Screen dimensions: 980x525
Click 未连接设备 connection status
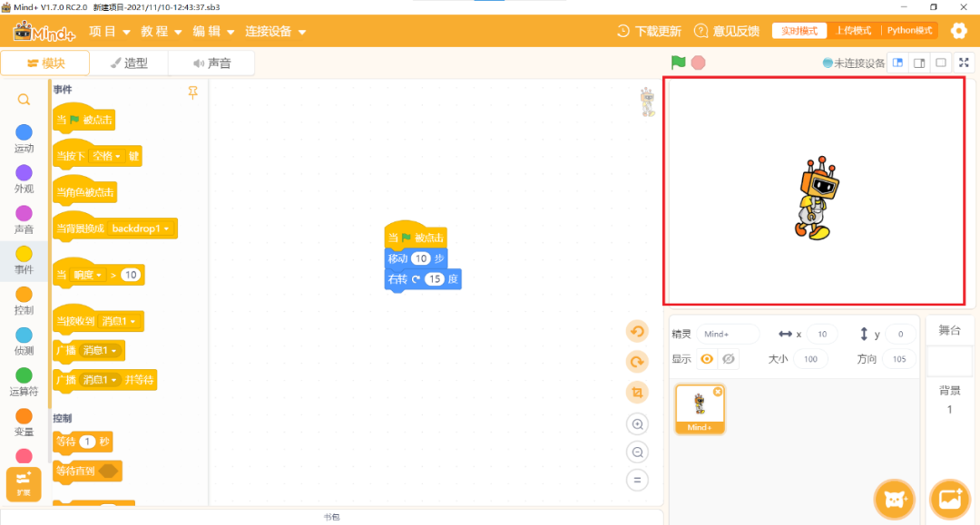(854, 63)
